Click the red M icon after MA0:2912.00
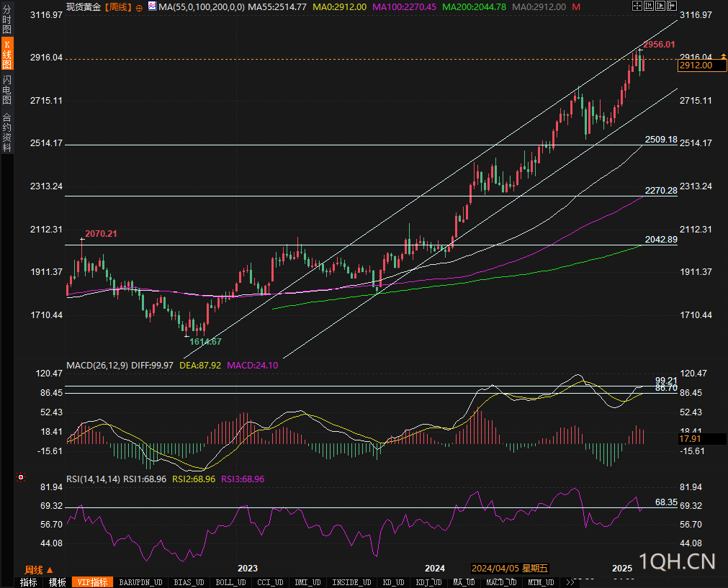The image size is (728, 588). click(576, 6)
